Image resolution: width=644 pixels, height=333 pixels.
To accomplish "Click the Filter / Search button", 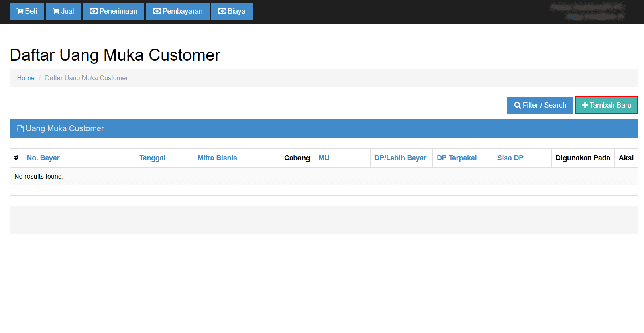I will 540,105.
